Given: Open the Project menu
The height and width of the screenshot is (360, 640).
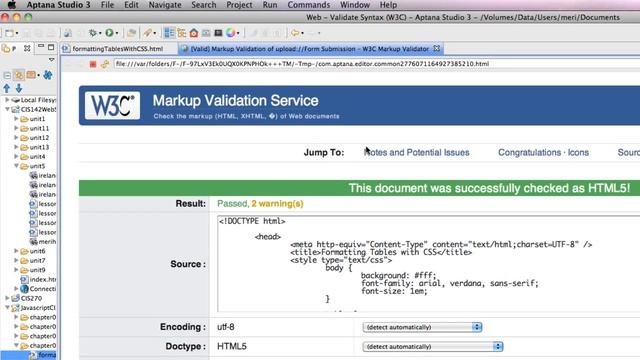Looking at the screenshot, I should click(x=239, y=5).
